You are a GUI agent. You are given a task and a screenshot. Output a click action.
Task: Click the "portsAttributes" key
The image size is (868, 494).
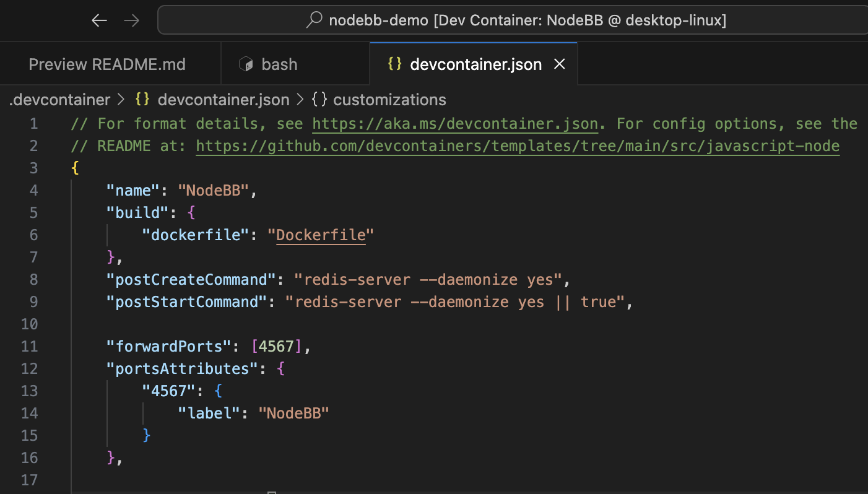coord(182,369)
